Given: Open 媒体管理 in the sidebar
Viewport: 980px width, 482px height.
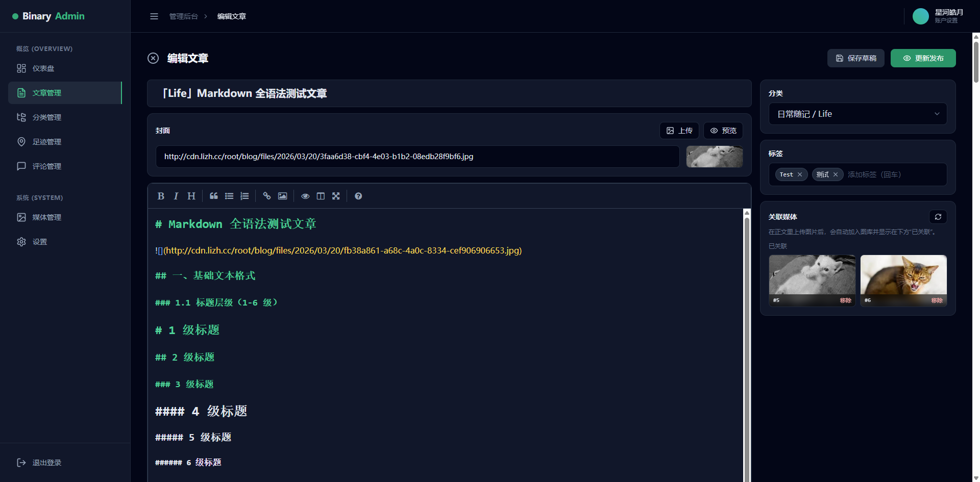Looking at the screenshot, I should pyautogui.click(x=65, y=217).
